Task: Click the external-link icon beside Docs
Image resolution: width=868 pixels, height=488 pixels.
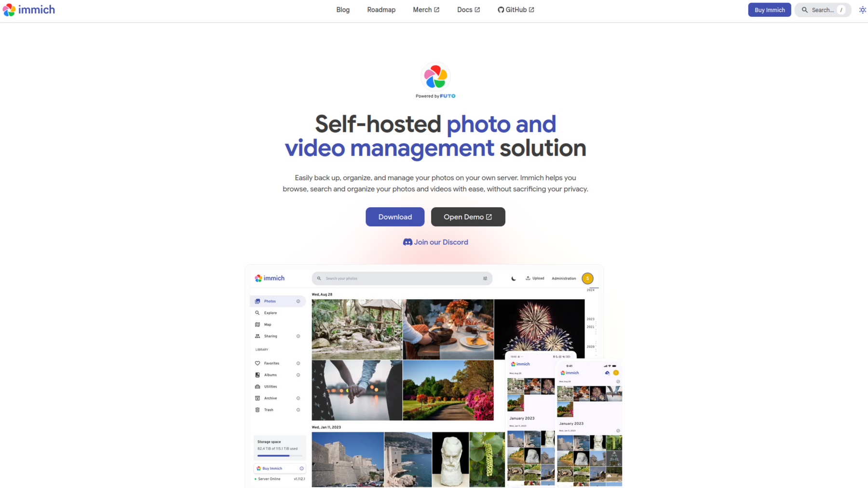Action: [477, 10]
